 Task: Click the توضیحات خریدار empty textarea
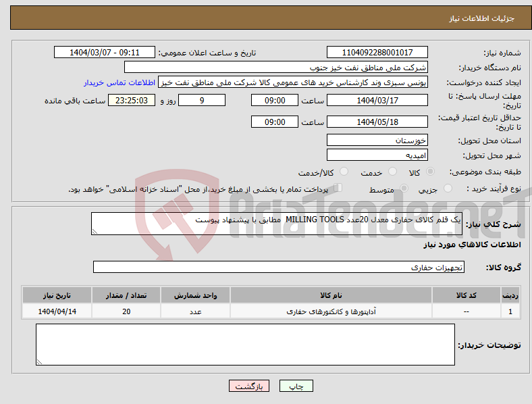point(245,345)
